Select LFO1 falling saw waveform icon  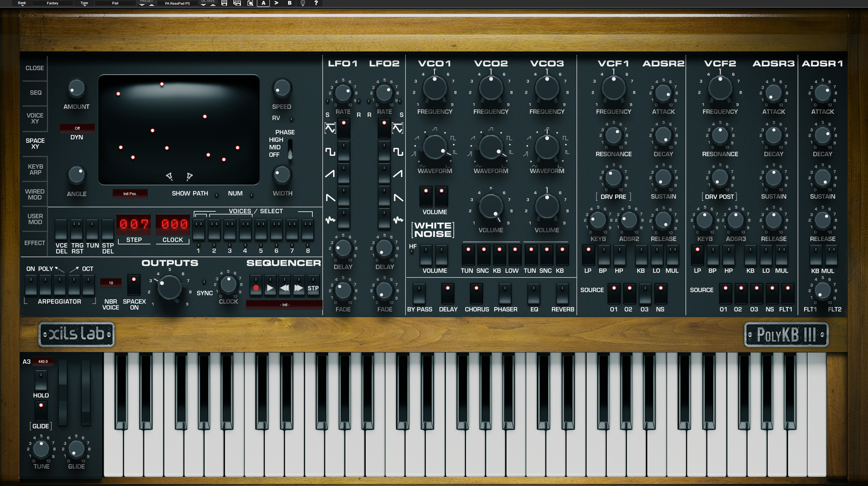[x=330, y=197]
